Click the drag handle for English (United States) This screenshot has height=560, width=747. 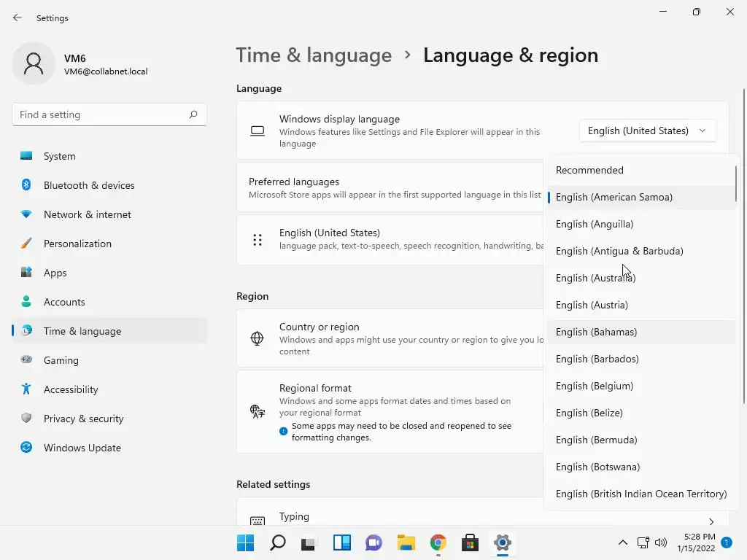[x=258, y=240]
